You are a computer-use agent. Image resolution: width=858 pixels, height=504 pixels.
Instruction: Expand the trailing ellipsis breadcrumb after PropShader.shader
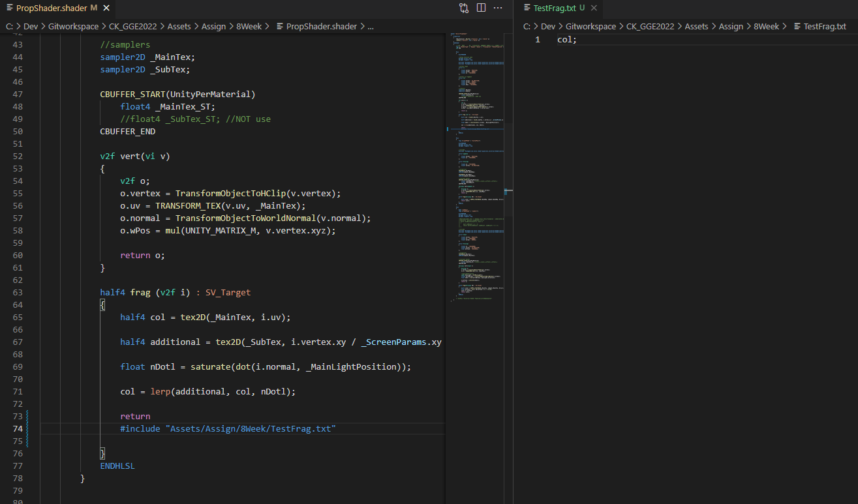click(x=371, y=27)
